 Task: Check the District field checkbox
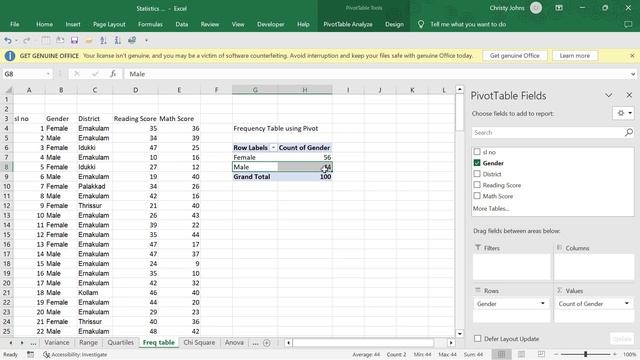pos(477,174)
